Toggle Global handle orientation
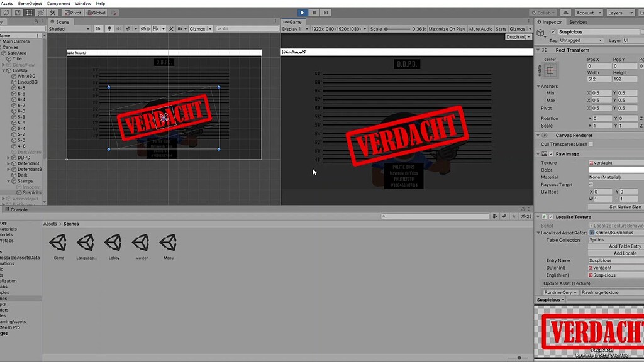The image size is (644, 362). (96, 13)
